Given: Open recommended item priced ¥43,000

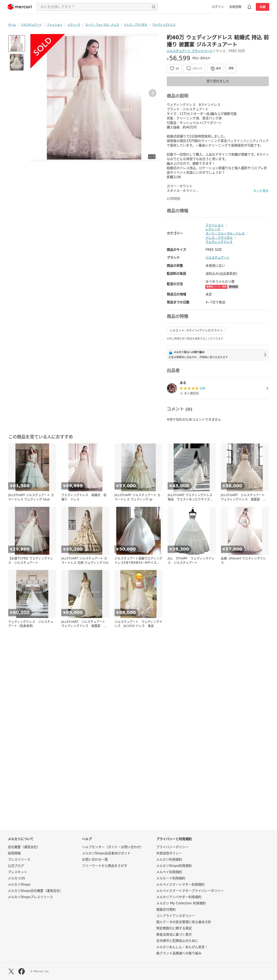Looking at the screenshot, I should (192, 472).
